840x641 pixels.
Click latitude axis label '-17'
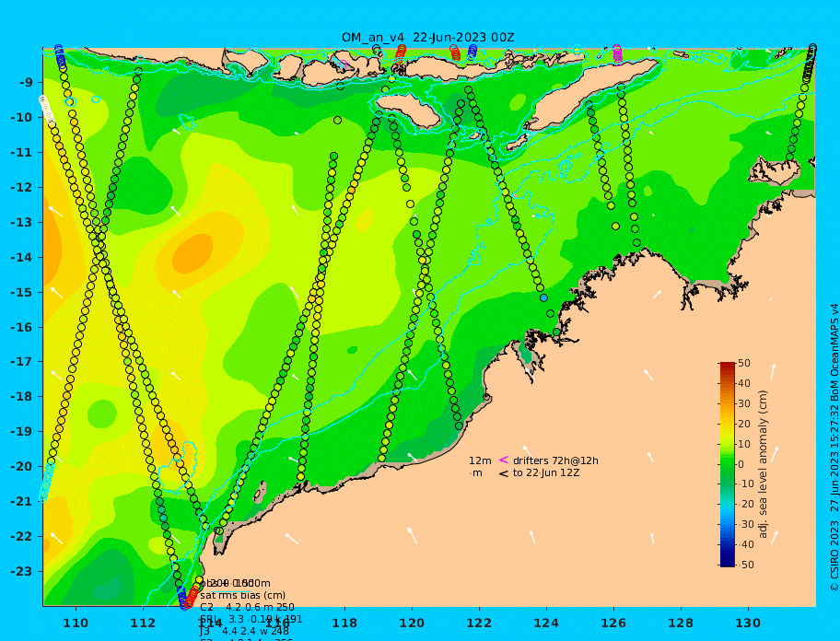click(x=21, y=362)
